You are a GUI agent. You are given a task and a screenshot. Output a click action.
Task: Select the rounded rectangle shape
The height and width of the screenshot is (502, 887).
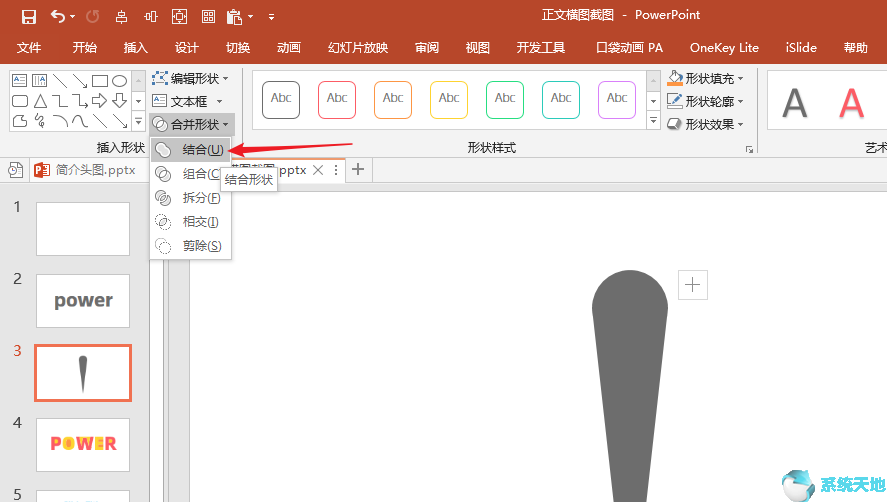[x=20, y=101]
